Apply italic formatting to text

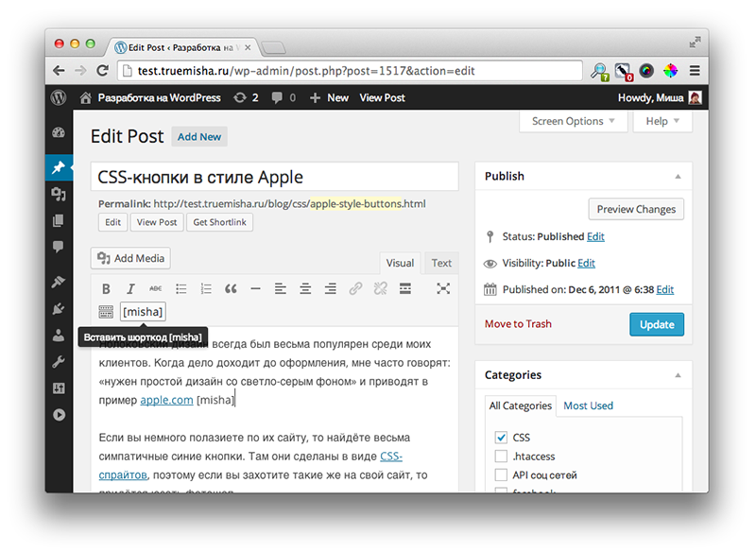point(130,289)
